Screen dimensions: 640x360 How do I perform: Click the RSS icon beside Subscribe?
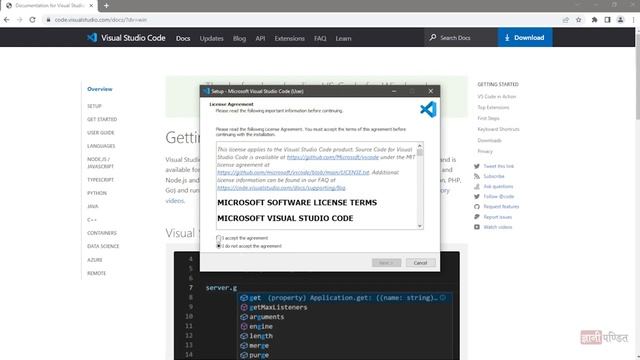pos(477,176)
